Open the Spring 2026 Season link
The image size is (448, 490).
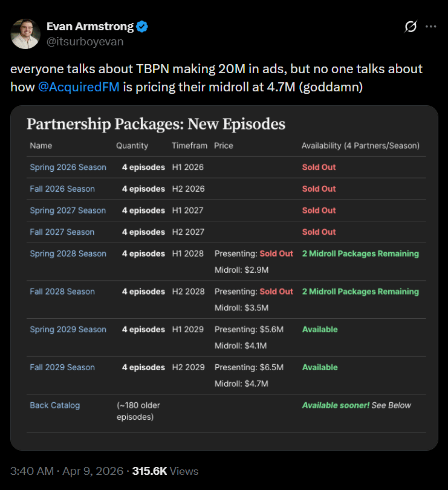68,167
